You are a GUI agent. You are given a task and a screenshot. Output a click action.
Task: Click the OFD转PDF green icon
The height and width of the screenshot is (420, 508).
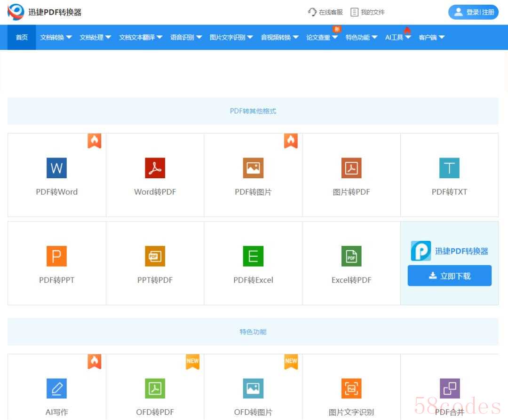pos(155,388)
